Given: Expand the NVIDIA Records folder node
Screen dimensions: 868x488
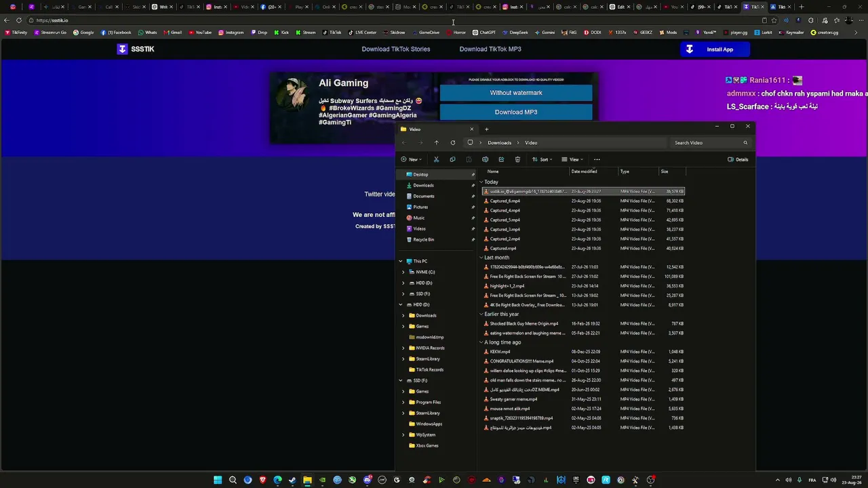Looking at the screenshot, I should 403,348.
